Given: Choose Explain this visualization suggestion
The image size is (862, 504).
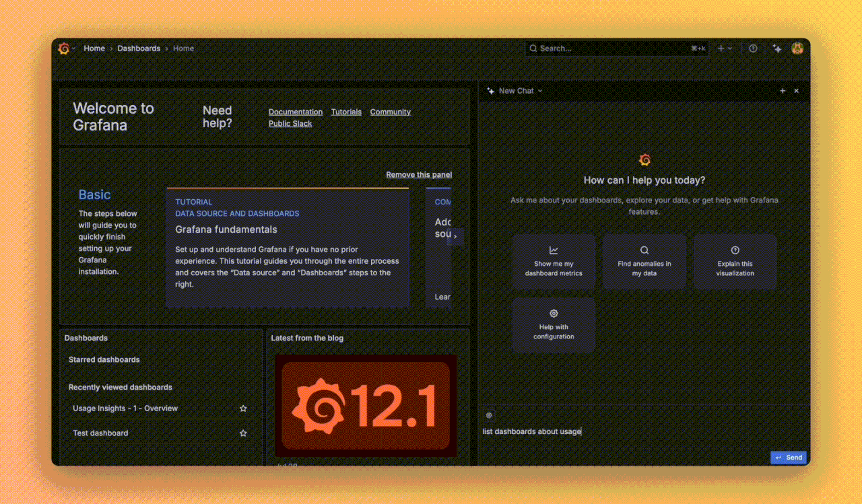Looking at the screenshot, I should point(735,262).
